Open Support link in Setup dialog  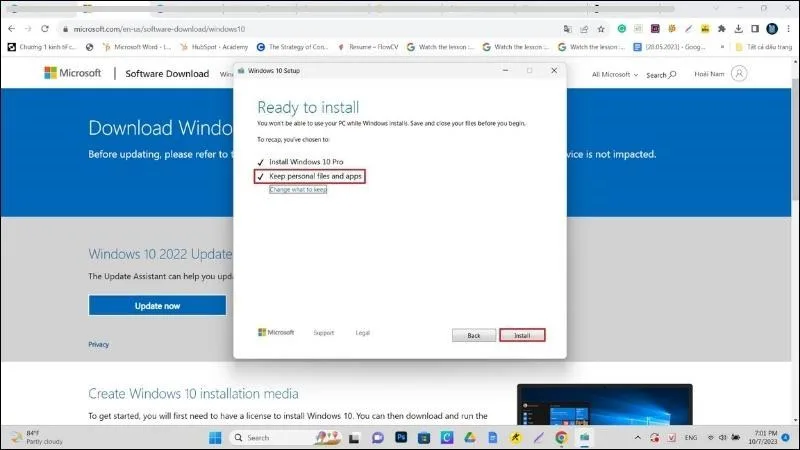(x=323, y=333)
